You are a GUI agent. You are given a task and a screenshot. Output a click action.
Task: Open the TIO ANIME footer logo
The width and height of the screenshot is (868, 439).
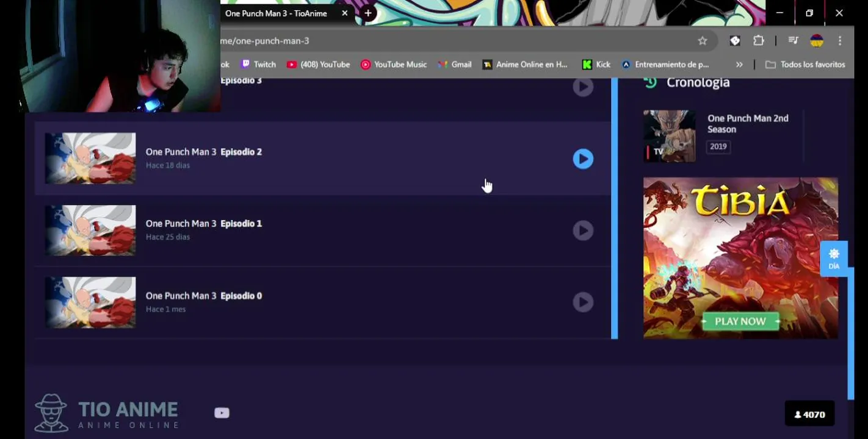(x=107, y=413)
